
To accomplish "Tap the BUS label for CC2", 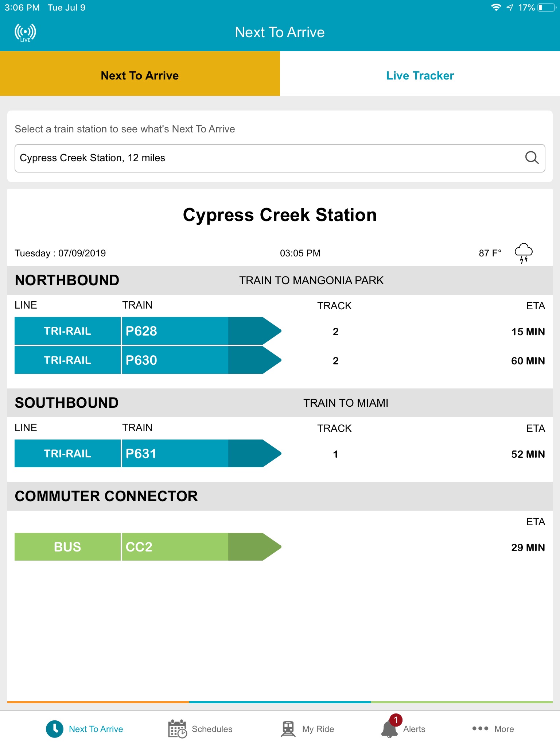I will tap(67, 547).
